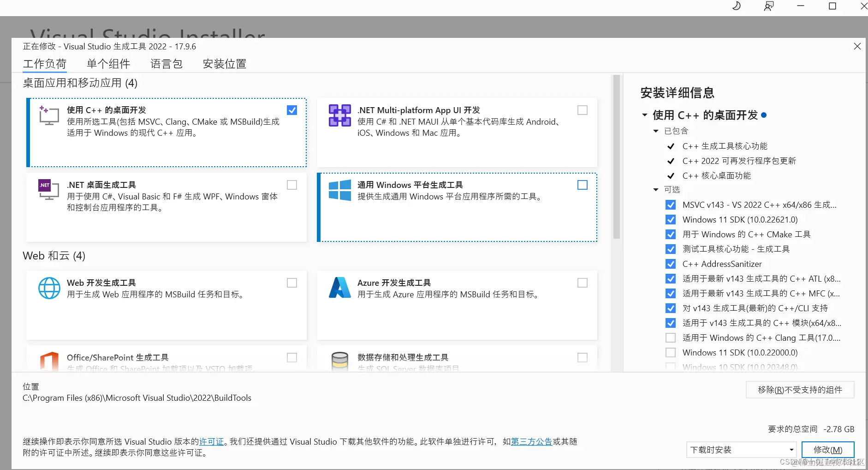Viewport: 868px width, 470px height.
Task: Check Windows 11 SDK (10.0.22000.0)
Action: click(x=671, y=353)
